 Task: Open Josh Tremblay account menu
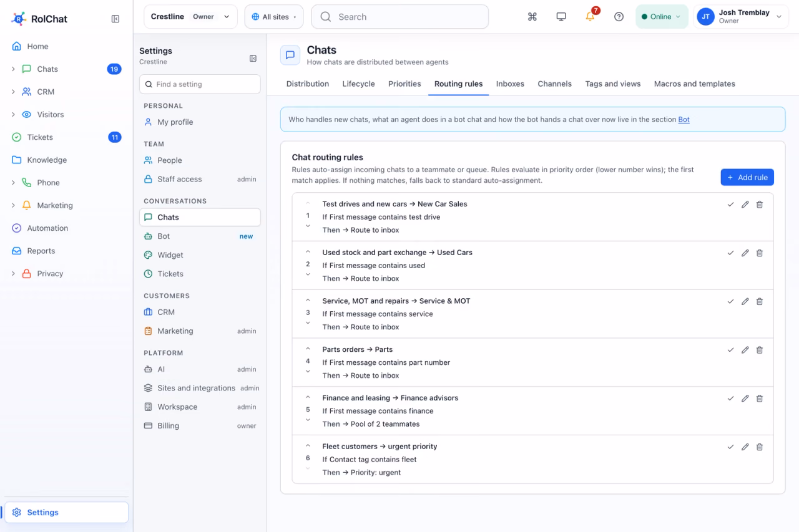(x=740, y=17)
